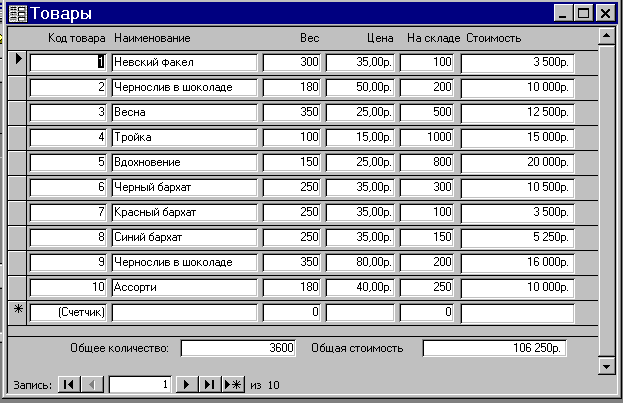Click Стоимость field 12 500р.
This screenshot has height=403, width=623.
click(x=517, y=113)
